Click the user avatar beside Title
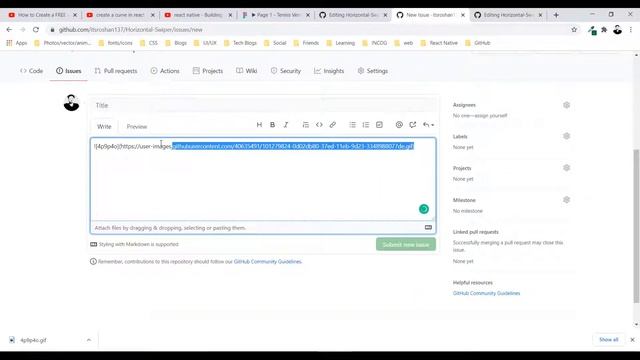Image resolution: width=640 pixels, height=360 pixels. click(x=71, y=103)
